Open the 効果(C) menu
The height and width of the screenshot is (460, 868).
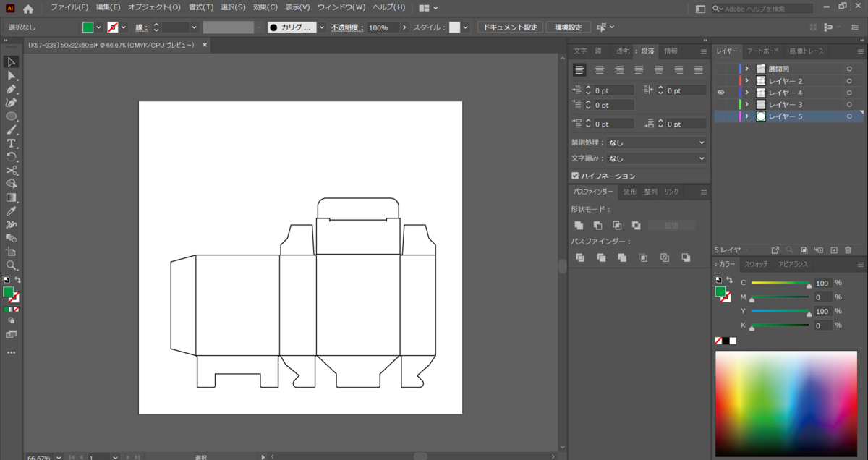265,7
